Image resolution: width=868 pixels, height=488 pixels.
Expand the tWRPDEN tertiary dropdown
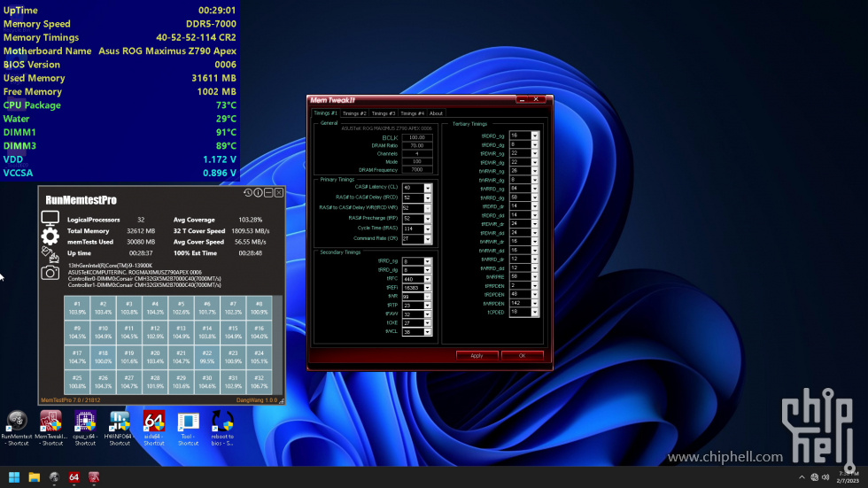pos(534,303)
